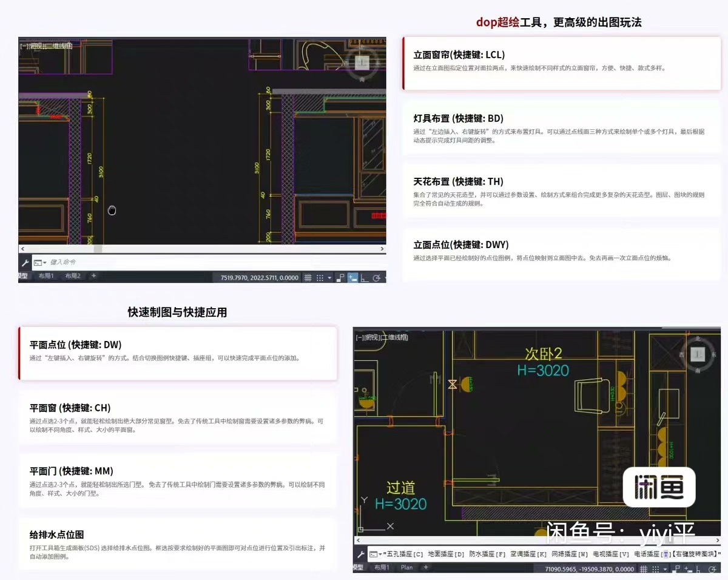Screen dimensions: 728x580
Task: Expand snap settings arrow in upper CAD status bar
Action: click(329, 278)
